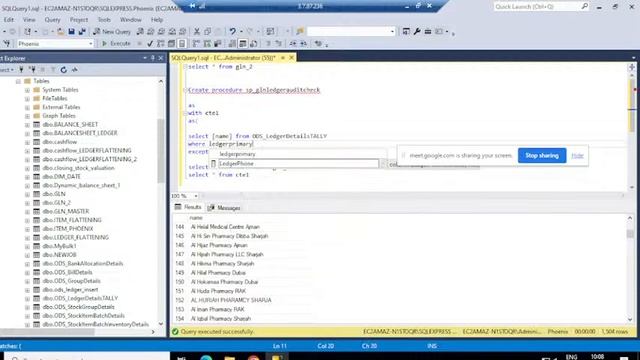Click the results grid vertical scrollbar
Image resolution: width=640 pixels, height=360 pixels.
click(630, 269)
